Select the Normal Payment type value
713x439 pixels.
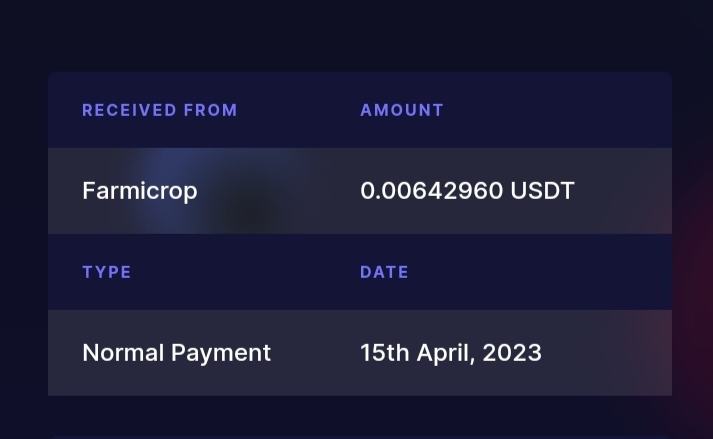[176, 353]
